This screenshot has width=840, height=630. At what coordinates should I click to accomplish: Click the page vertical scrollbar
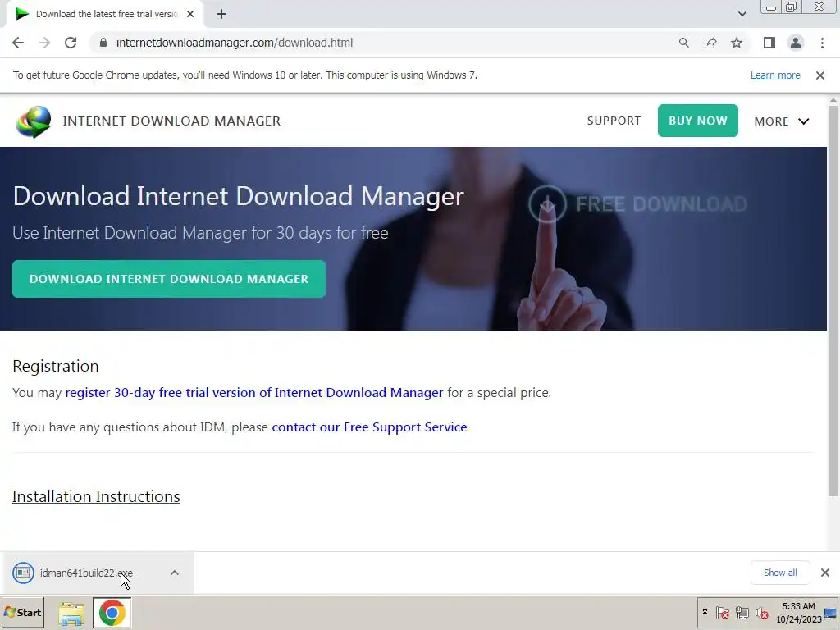pos(833,301)
